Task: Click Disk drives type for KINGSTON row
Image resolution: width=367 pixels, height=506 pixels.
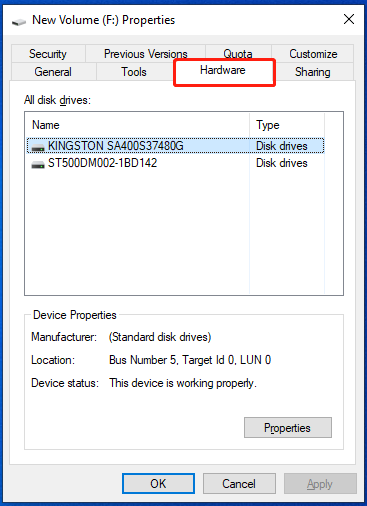Action: click(x=282, y=146)
